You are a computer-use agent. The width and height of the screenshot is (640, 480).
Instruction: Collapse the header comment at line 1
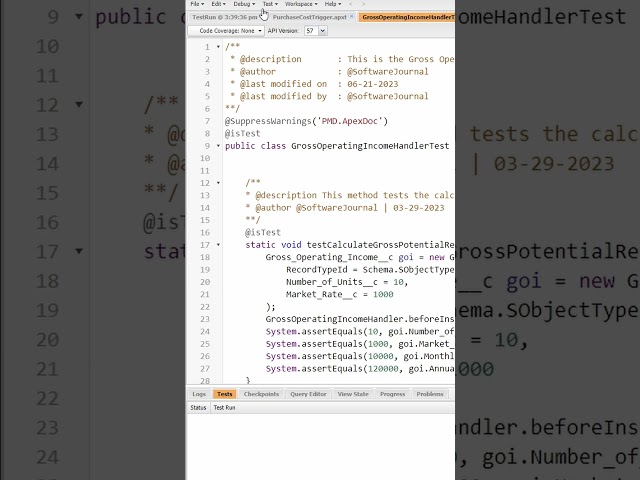(218, 47)
